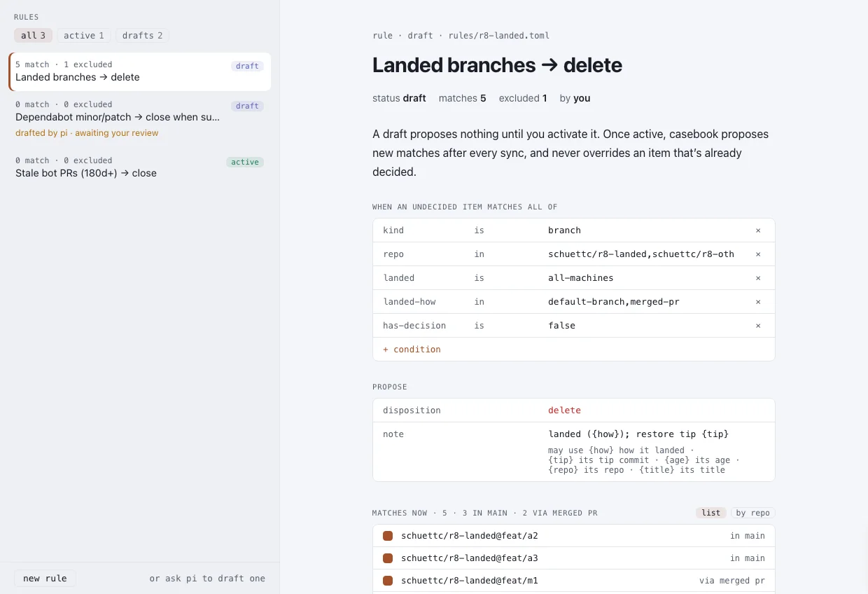
Task: Filter rules to drafts 2
Action: (x=142, y=36)
